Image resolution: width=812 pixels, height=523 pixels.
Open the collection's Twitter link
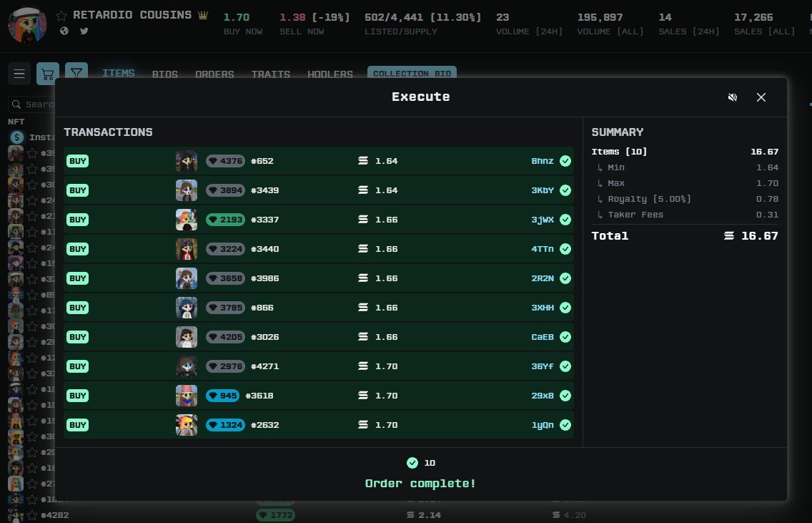(84, 31)
